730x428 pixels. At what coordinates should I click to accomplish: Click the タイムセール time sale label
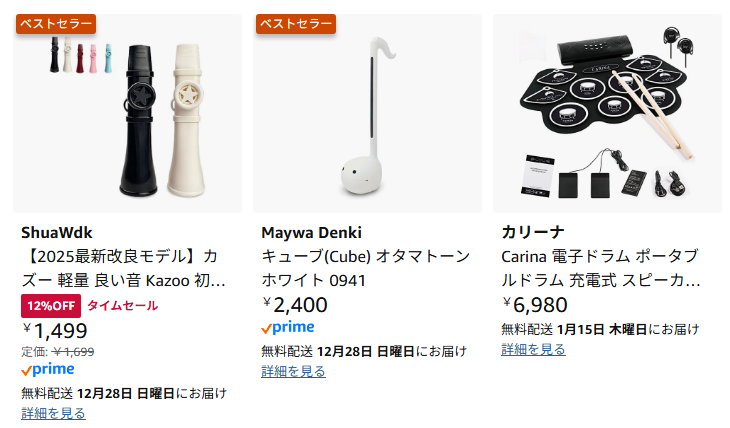pyautogui.click(x=122, y=306)
